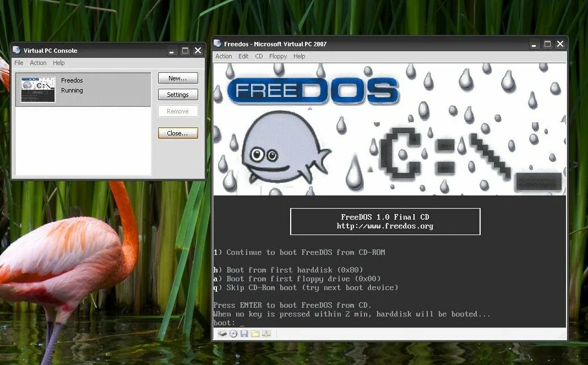
Task: Open the Help menu in Freedos window
Action: pos(300,56)
